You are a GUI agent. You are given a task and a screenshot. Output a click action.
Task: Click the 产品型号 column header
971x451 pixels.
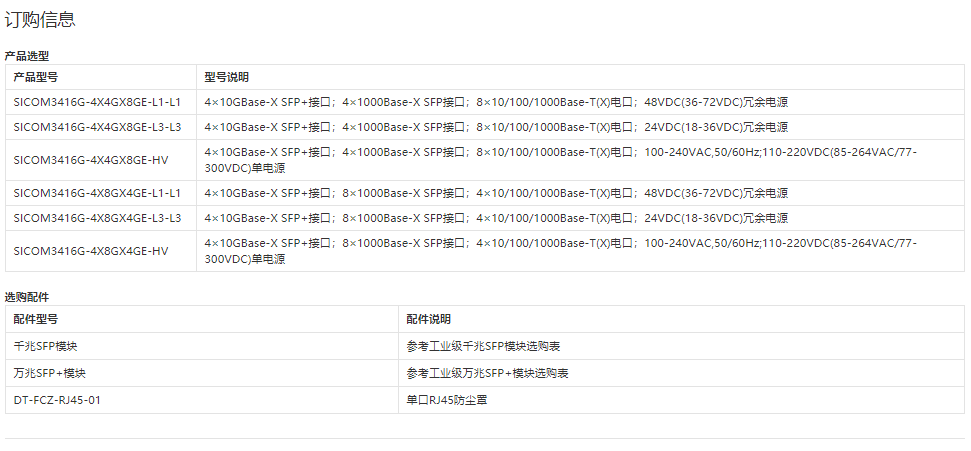click(36, 77)
